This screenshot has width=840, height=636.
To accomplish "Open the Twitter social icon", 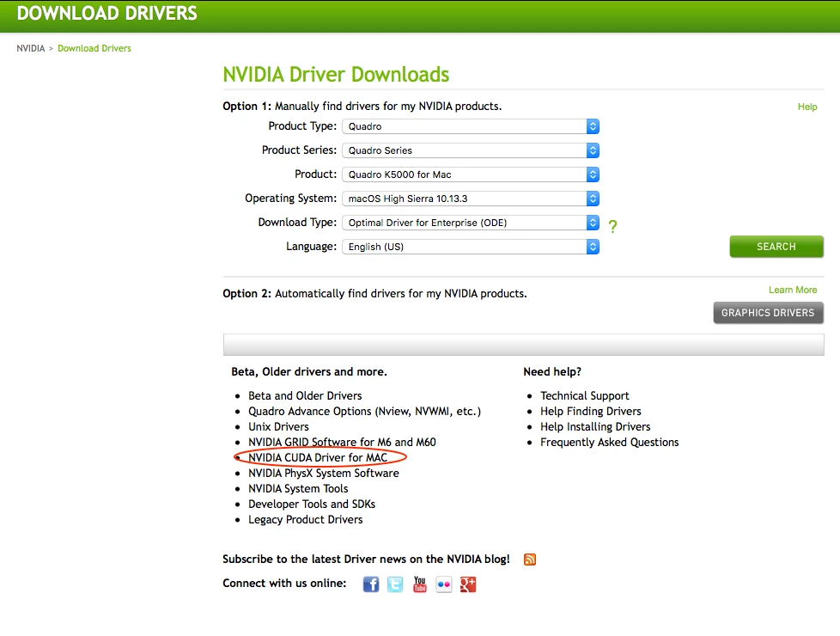I will (x=395, y=584).
